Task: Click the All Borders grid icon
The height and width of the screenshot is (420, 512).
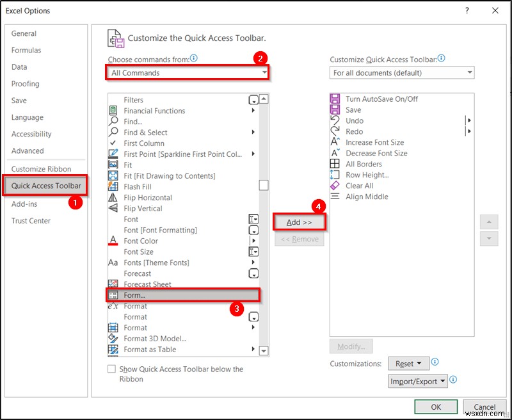Action: (x=335, y=164)
